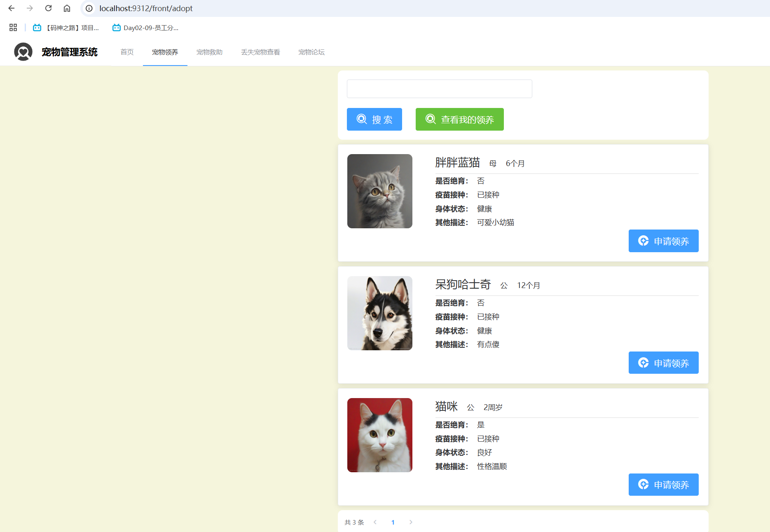This screenshot has height=532, width=770.
Task: Click the browser home icon
Action: [x=67, y=8]
